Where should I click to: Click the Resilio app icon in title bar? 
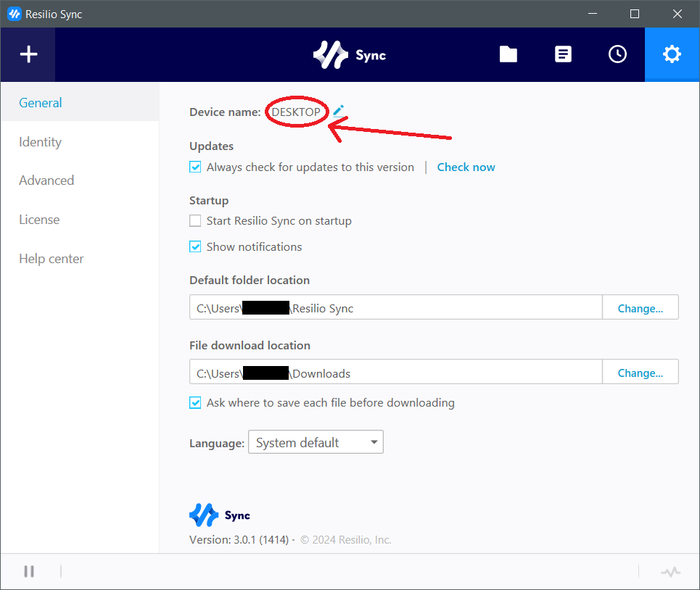tap(15, 14)
